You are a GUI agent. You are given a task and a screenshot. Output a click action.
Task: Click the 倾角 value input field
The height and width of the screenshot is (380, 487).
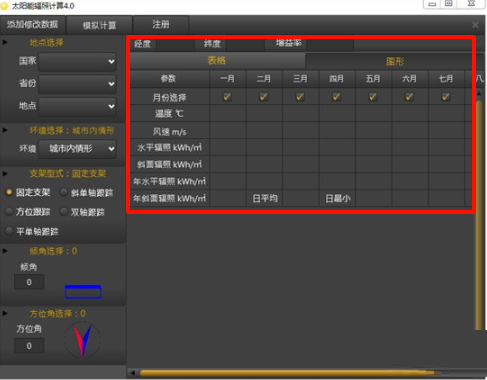pyautogui.click(x=29, y=282)
